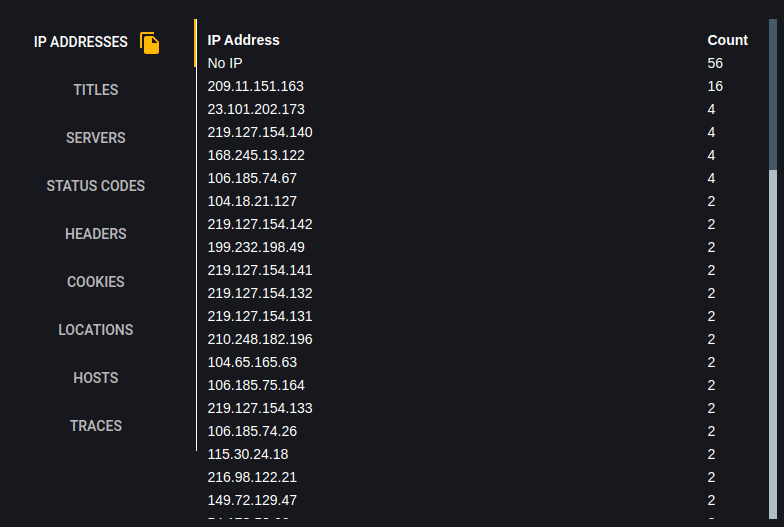
Task: Open the Headers tab
Action: pos(96,234)
